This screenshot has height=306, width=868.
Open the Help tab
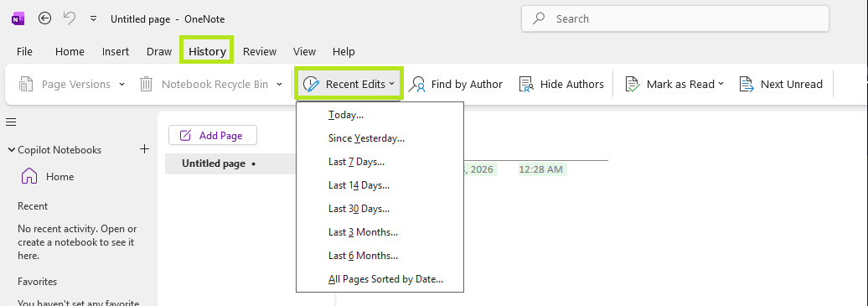pyautogui.click(x=344, y=51)
